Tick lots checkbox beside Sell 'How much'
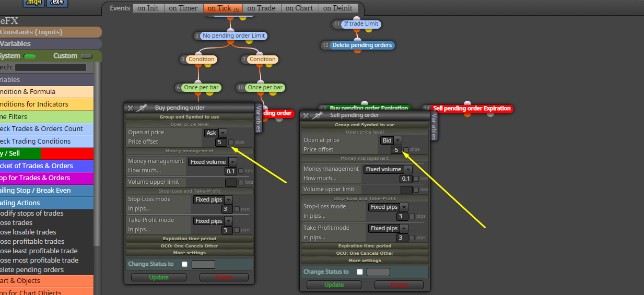This screenshot has width=644, height=295. click(x=416, y=179)
